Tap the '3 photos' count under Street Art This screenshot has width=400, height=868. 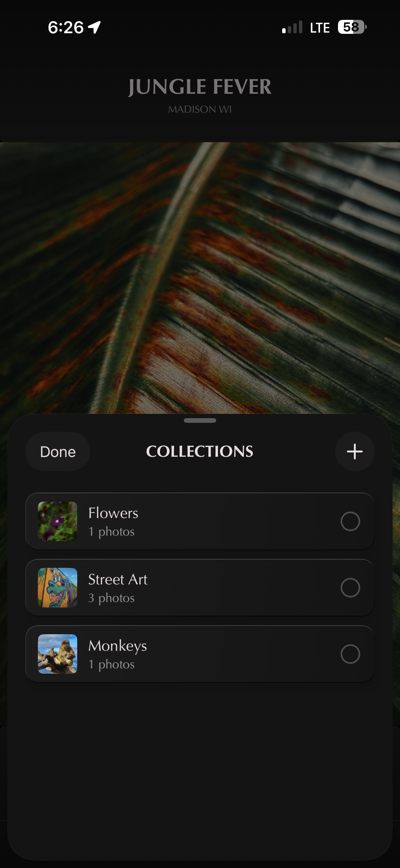[111, 598]
